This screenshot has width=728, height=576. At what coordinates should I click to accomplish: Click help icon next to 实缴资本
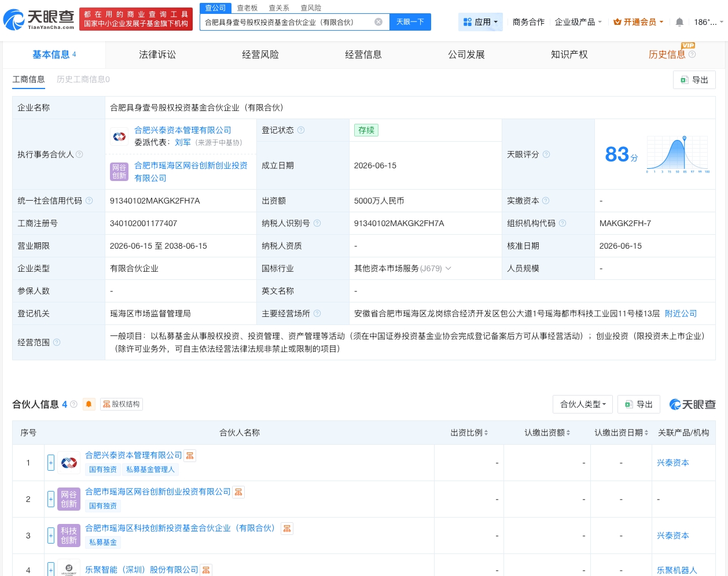pos(546,201)
